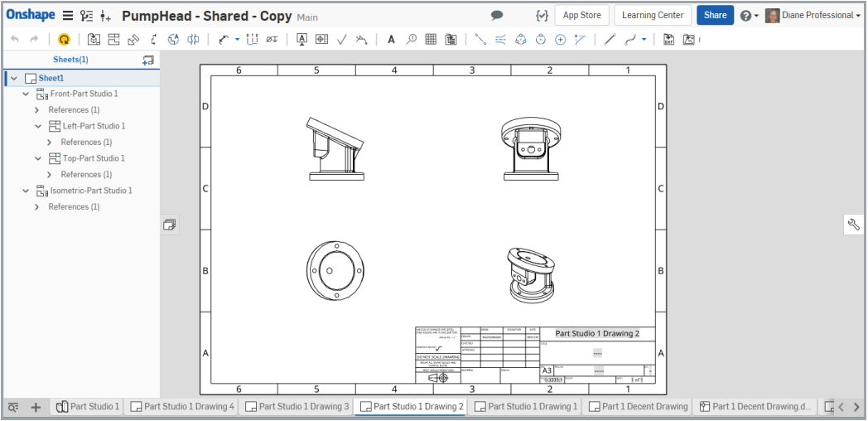The width and height of the screenshot is (868, 421).
Task: Open the Insert table tool
Action: coord(431,39)
